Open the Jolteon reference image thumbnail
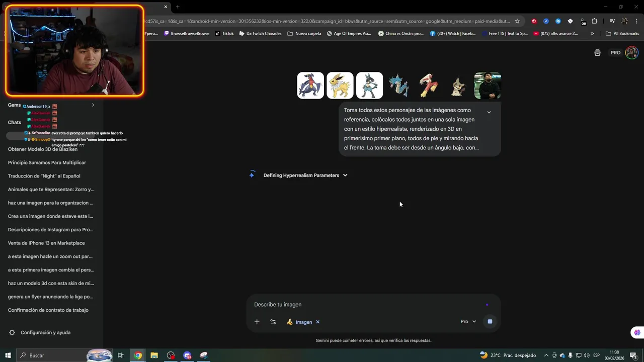Screen dimensions: 644x362 point(340,85)
